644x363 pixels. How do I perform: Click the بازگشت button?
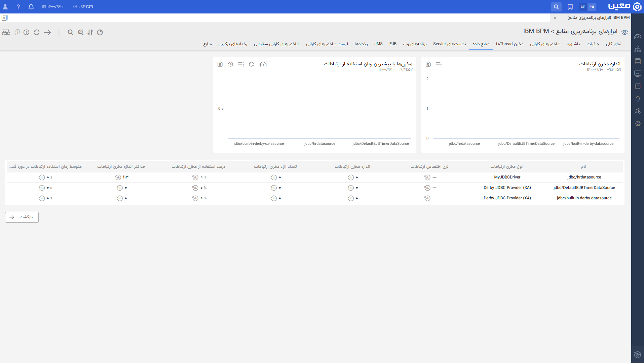tap(22, 217)
